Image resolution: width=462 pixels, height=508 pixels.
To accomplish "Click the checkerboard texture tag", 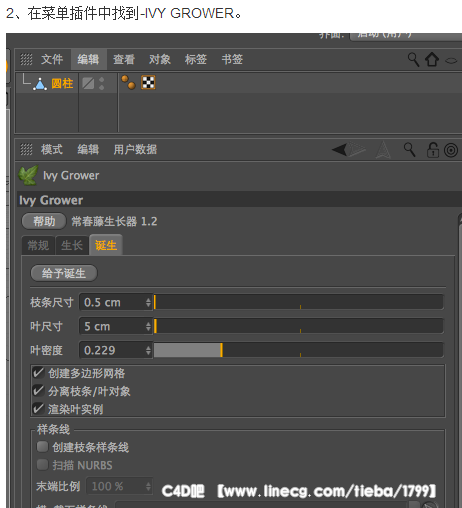I will pyautogui.click(x=148, y=82).
